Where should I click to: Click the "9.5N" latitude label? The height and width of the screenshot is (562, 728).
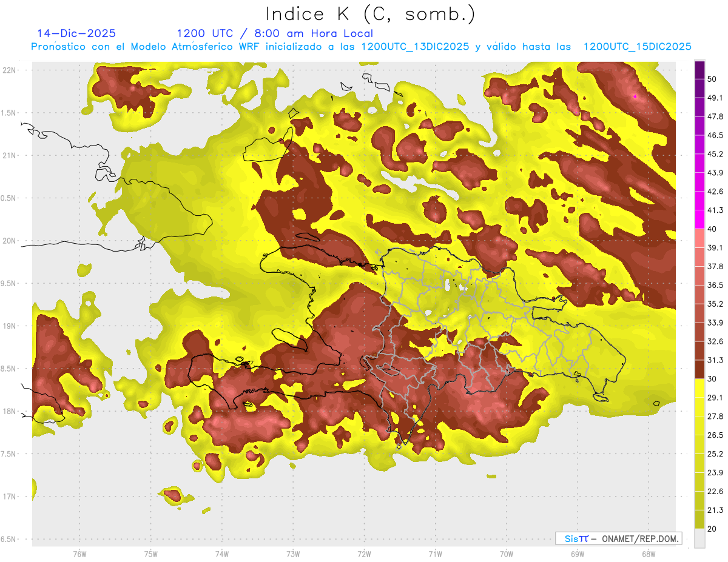pos(9,283)
